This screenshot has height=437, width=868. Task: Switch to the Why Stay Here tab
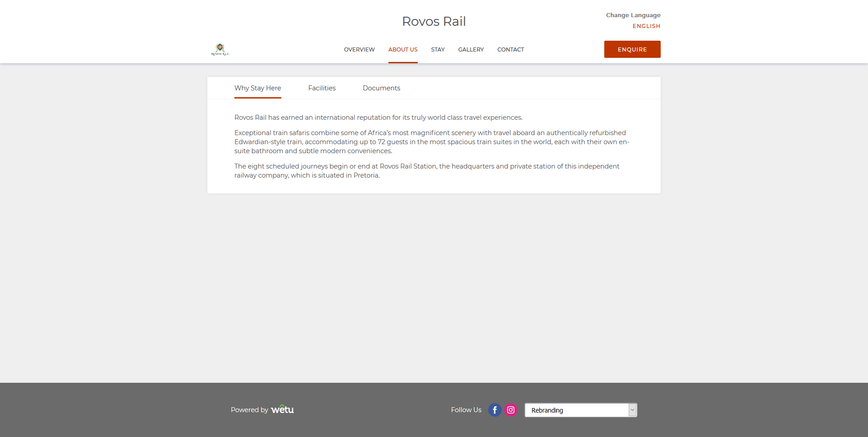click(x=257, y=88)
